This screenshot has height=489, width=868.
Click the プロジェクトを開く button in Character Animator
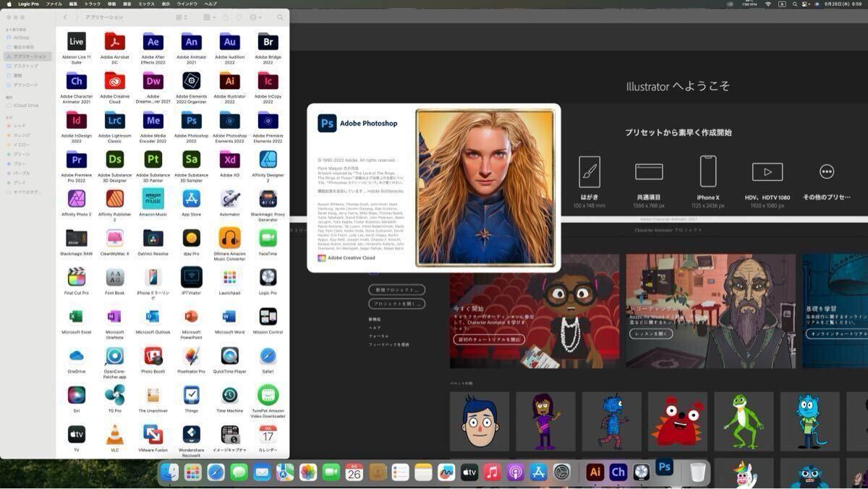click(x=396, y=304)
